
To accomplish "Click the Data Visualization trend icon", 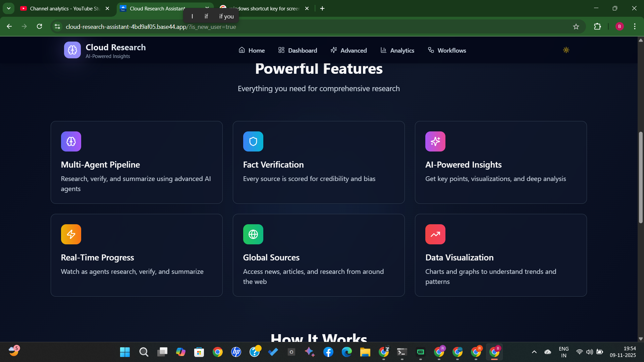I will 435,234.
